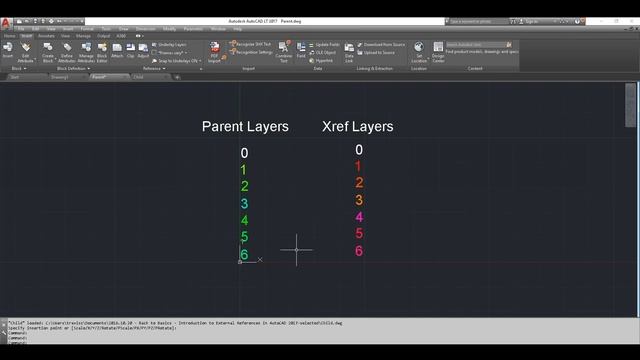Click the Hyperlink tool
Viewport: 640px width, 360px height.
click(321, 60)
